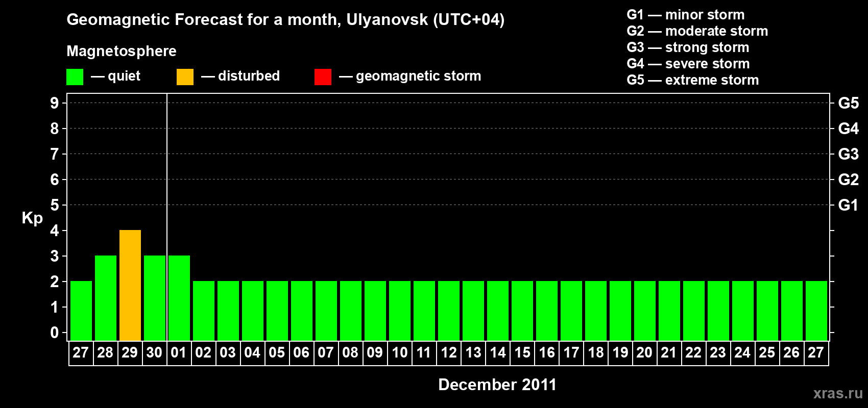This screenshot has height=408, width=868.
Task: Click the G5 storm level label
Action: coord(848,103)
